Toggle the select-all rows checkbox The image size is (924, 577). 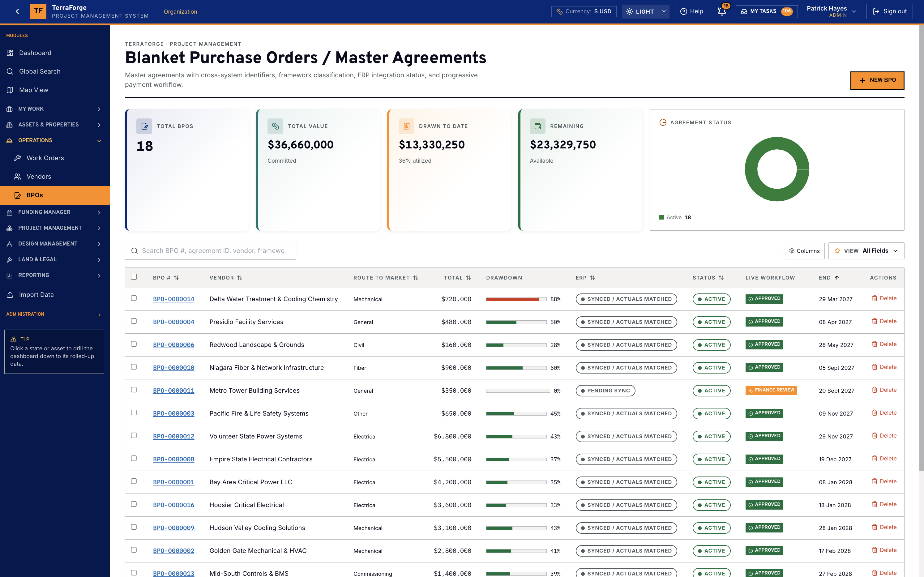pyautogui.click(x=134, y=277)
